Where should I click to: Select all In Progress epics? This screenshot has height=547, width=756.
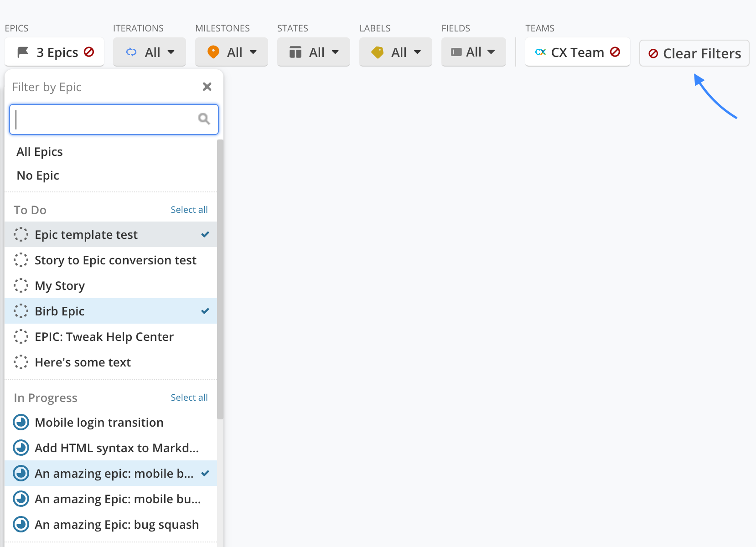coord(189,397)
